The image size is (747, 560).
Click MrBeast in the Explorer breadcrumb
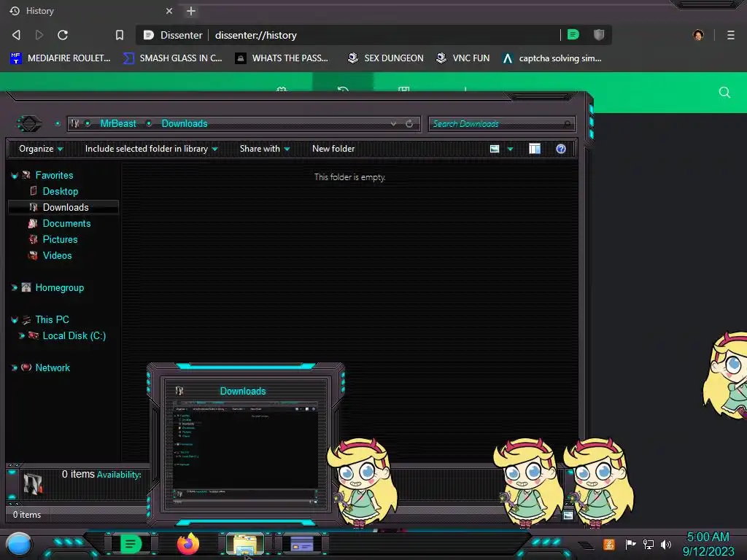tap(118, 123)
